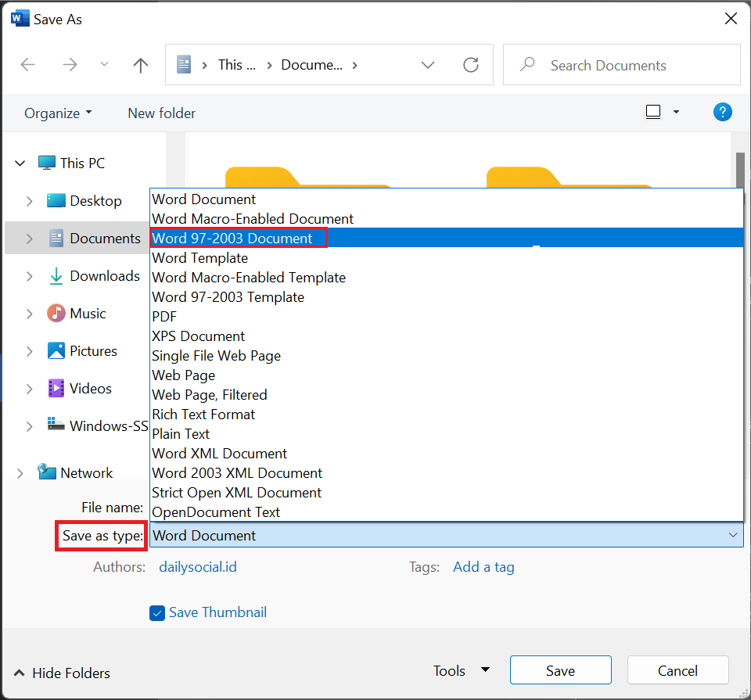Click the Back navigation arrow
Screen dimensions: 751x700
click(28, 65)
